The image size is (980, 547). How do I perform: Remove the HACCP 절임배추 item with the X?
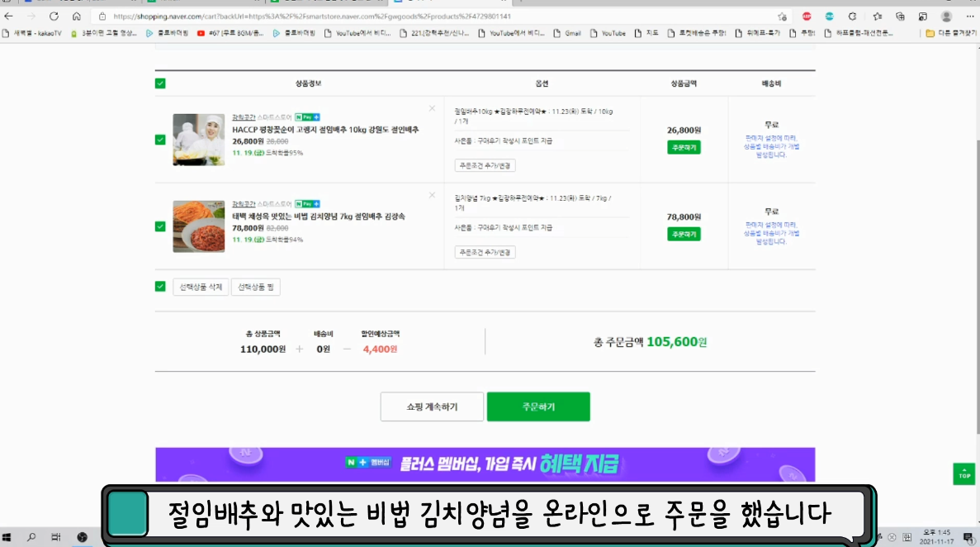tap(432, 108)
